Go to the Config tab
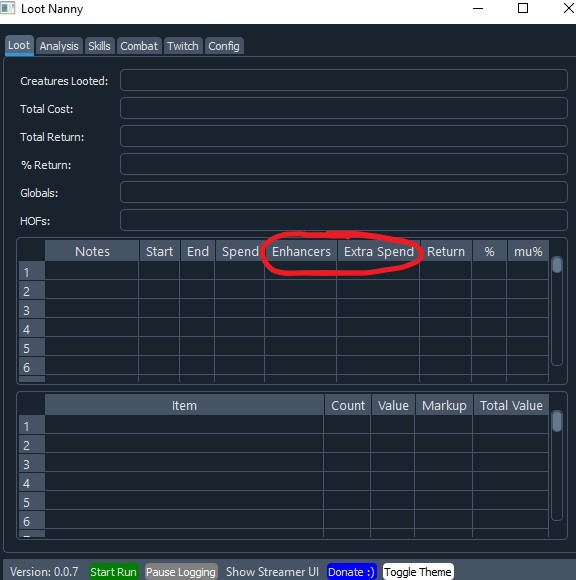 tap(224, 46)
